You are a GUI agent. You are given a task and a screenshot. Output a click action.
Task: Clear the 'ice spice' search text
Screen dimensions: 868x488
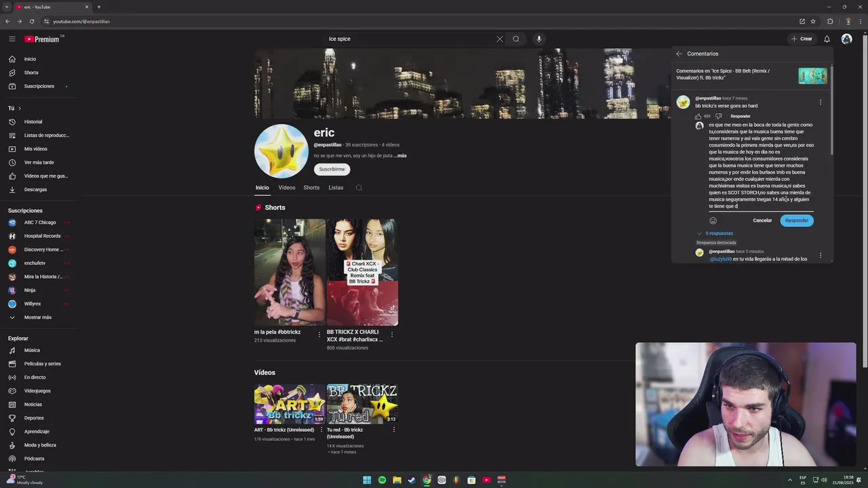pyautogui.click(x=500, y=39)
